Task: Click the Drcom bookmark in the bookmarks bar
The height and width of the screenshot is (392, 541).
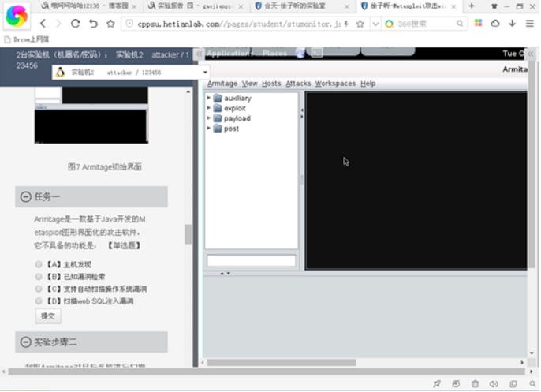Action: click(27, 39)
